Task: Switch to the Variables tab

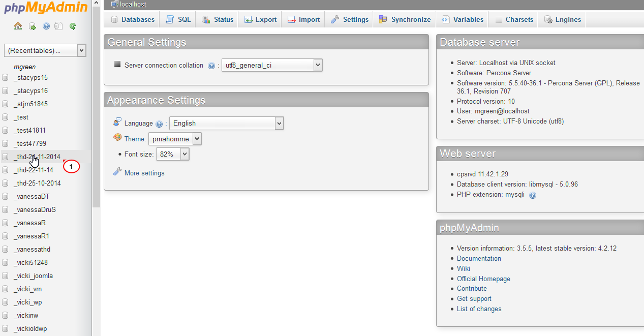Action: click(462, 19)
